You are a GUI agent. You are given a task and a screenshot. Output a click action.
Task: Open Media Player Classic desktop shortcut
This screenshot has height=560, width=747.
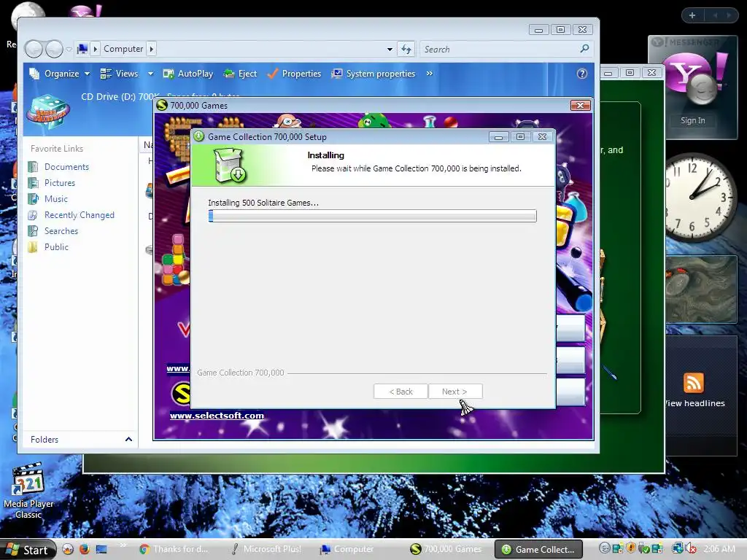tap(28, 491)
